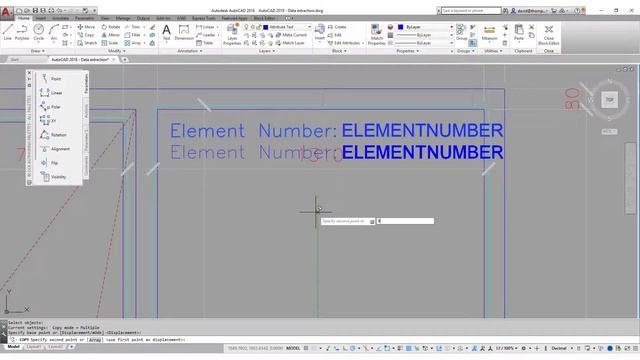The width and height of the screenshot is (640, 360).
Task: Select the Arc tool
Action: pos(53,32)
